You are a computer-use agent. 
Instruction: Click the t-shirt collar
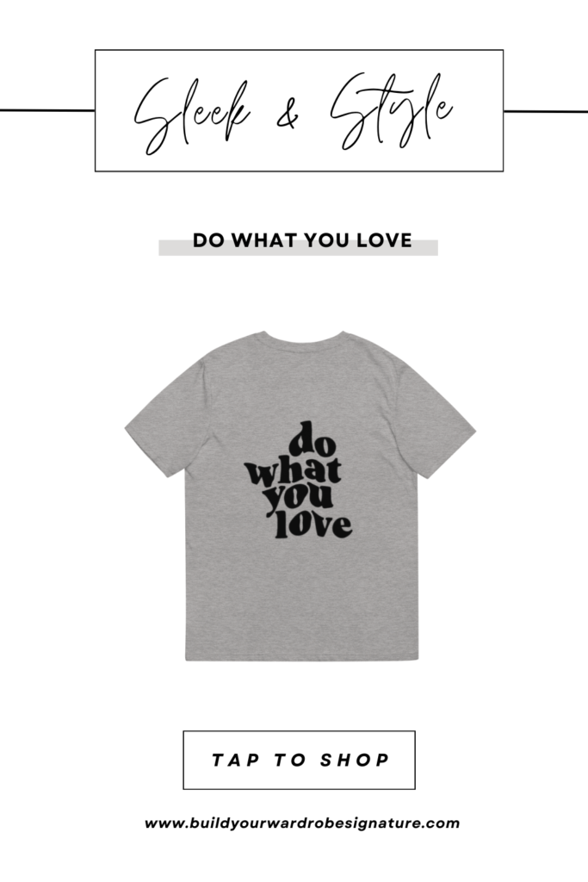tap(303, 339)
